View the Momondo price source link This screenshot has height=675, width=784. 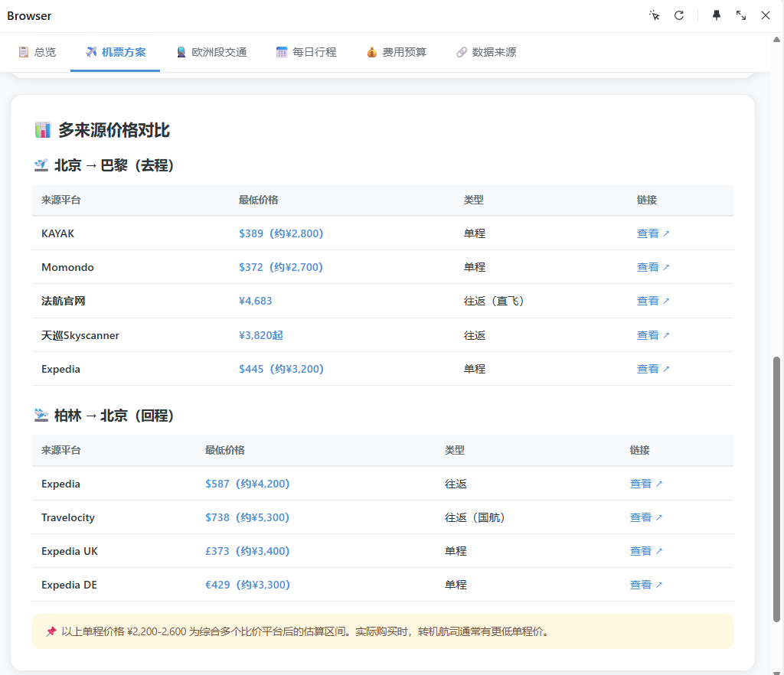click(x=652, y=267)
